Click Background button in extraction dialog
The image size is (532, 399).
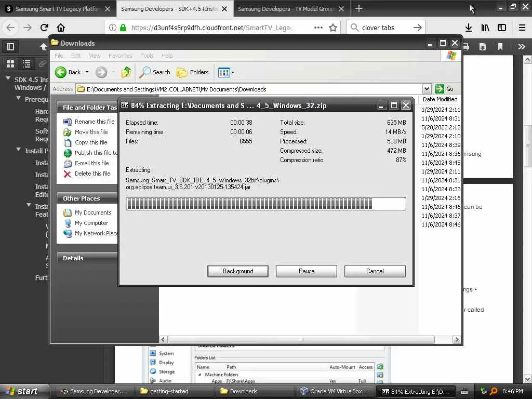pyautogui.click(x=238, y=271)
